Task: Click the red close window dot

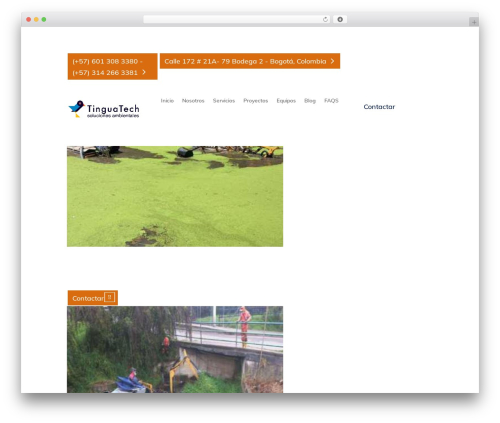Action: 29,20
